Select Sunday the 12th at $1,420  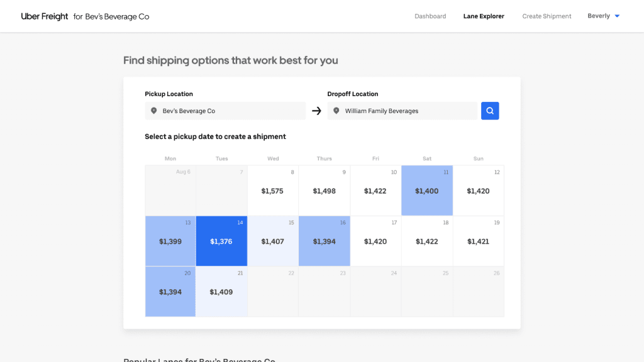point(478,190)
